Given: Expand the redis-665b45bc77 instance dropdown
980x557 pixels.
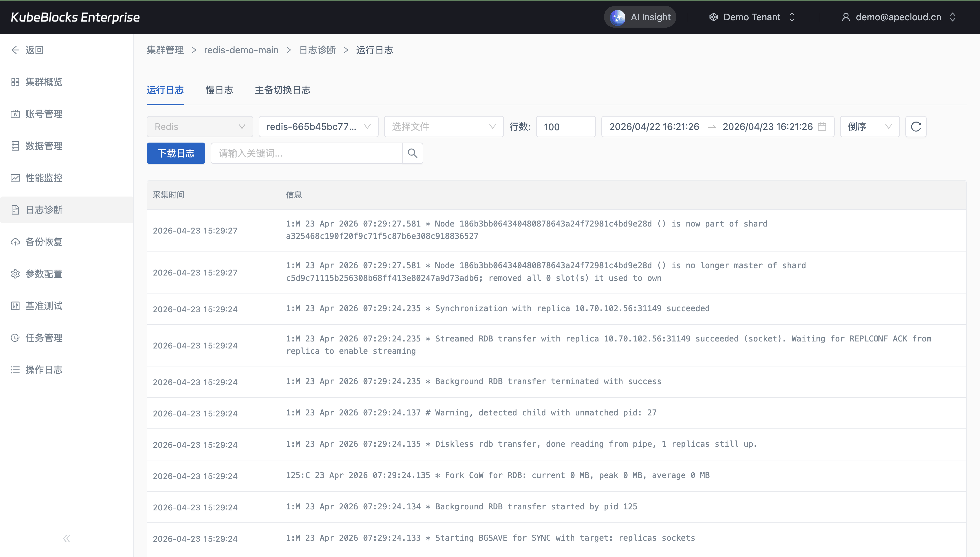Looking at the screenshot, I should (x=318, y=127).
